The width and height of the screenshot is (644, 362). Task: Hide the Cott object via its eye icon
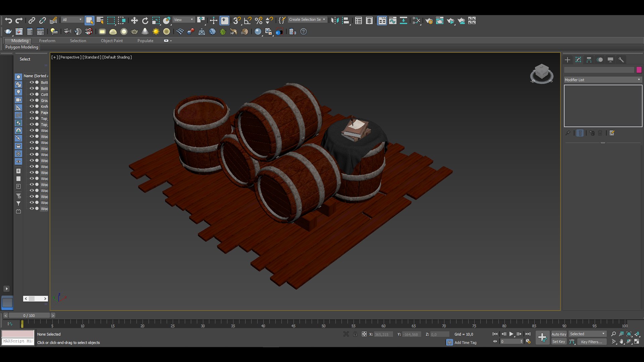click(32, 94)
